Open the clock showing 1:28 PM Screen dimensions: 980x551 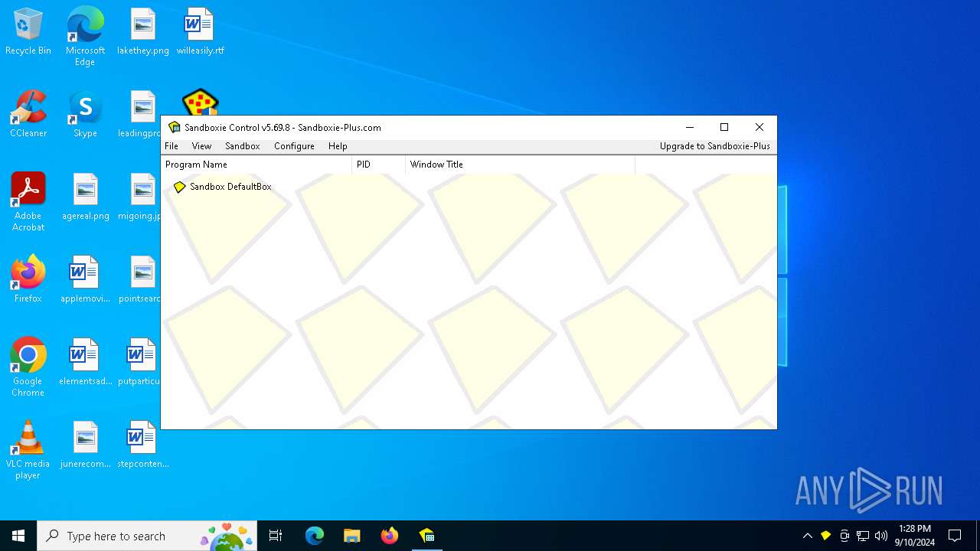[x=915, y=536]
